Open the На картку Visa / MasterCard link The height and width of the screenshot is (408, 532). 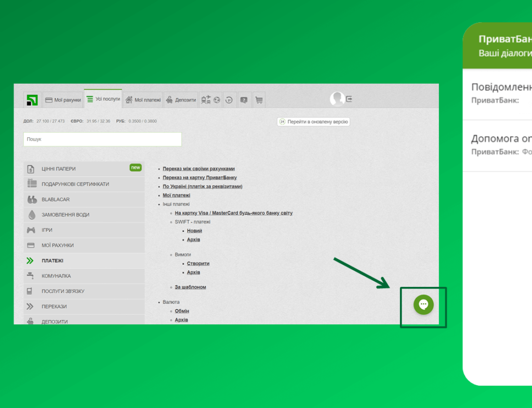[233, 213]
